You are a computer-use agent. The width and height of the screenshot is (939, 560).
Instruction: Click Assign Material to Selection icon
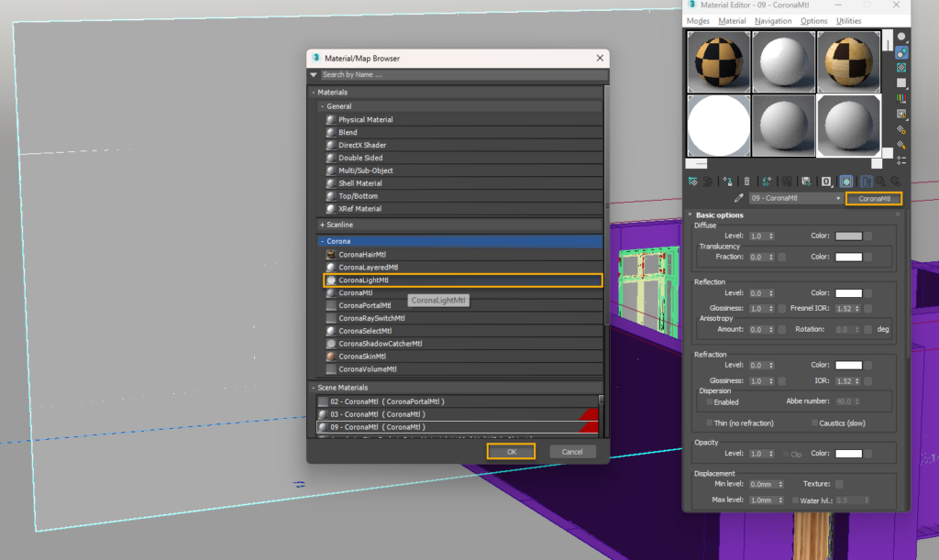[727, 181]
